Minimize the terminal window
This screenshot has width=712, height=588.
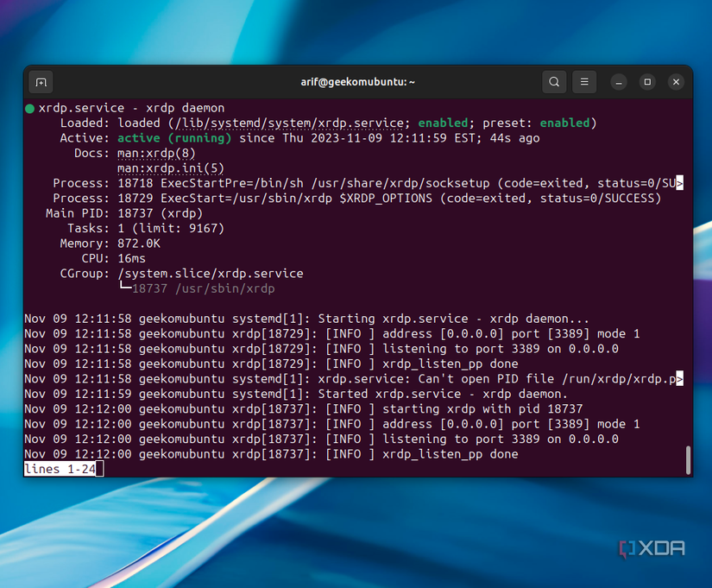618,81
